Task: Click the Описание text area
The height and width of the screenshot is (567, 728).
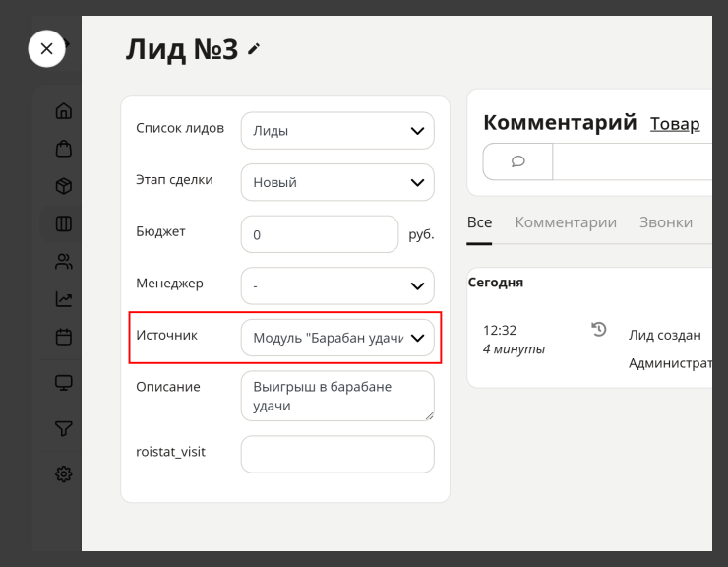Action: 337,396
